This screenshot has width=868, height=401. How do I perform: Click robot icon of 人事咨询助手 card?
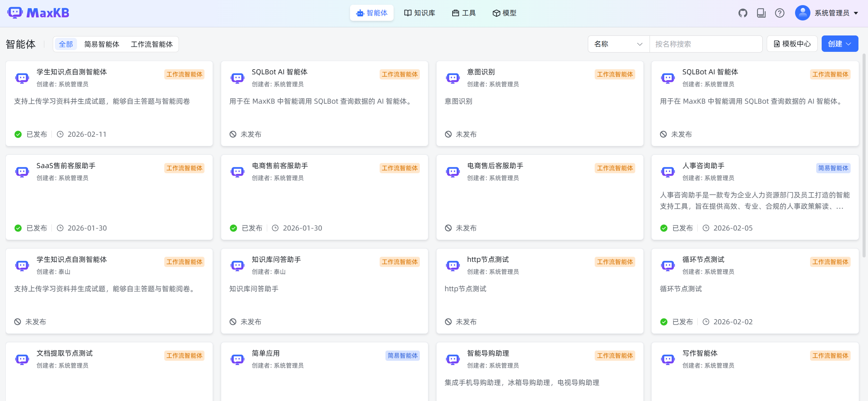(668, 172)
